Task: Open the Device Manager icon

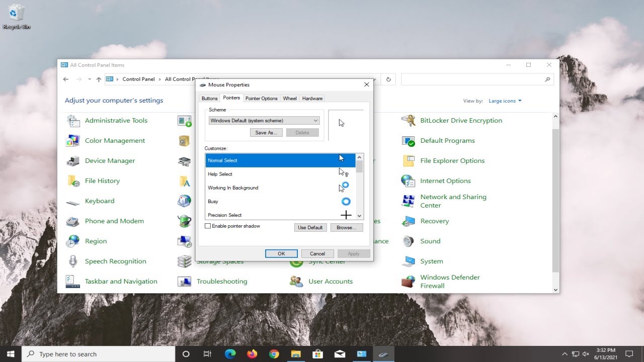Action: [73, 161]
